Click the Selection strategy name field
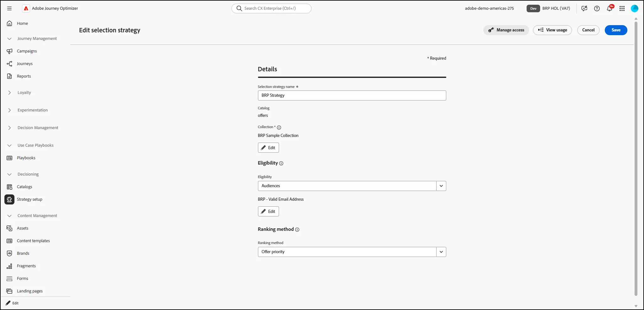Screen dimensions: 644x310 point(352,95)
